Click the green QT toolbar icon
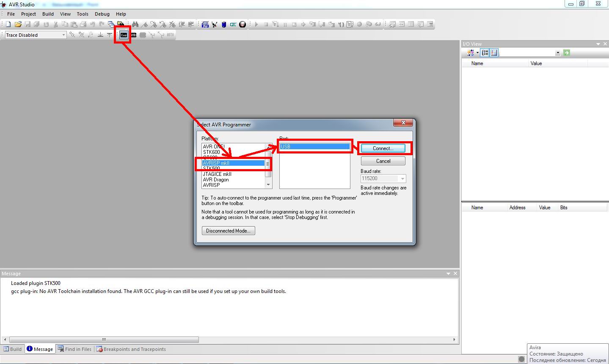The width and height of the screenshot is (609, 364). click(x=233, y=25)
